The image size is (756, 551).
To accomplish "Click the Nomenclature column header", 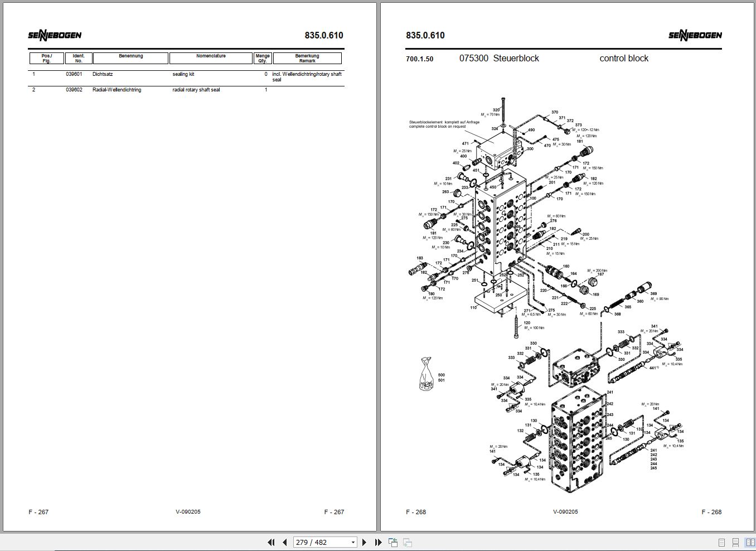I will [211, 58].
